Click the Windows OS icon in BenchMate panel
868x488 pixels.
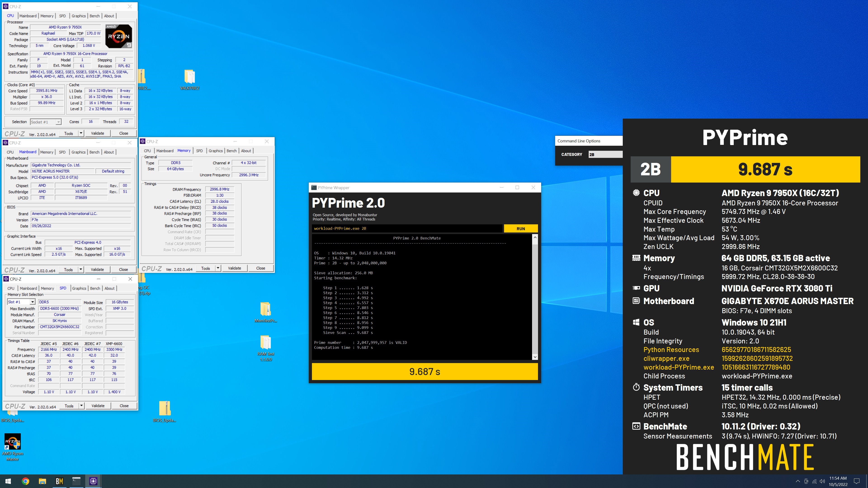coord(636,322)
